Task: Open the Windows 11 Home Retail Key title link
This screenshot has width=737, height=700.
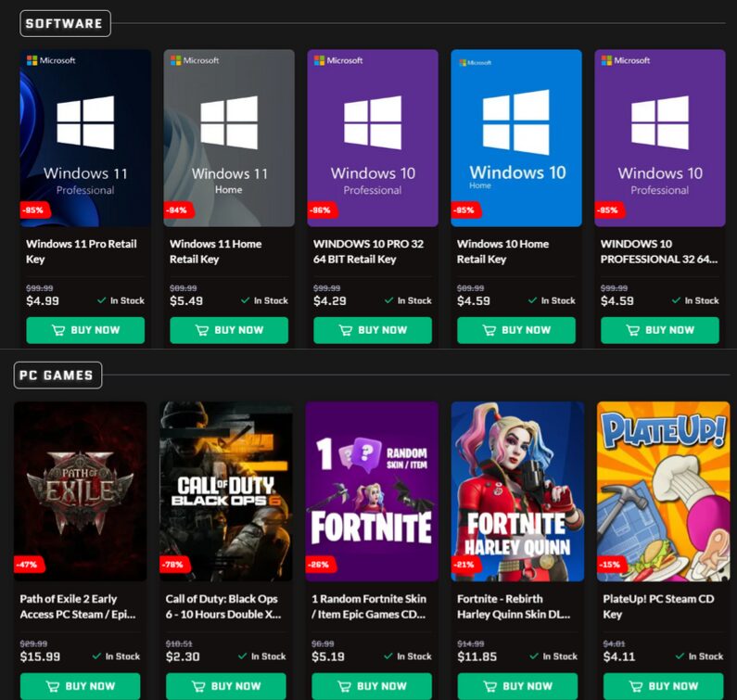Action: coord(215,251)
